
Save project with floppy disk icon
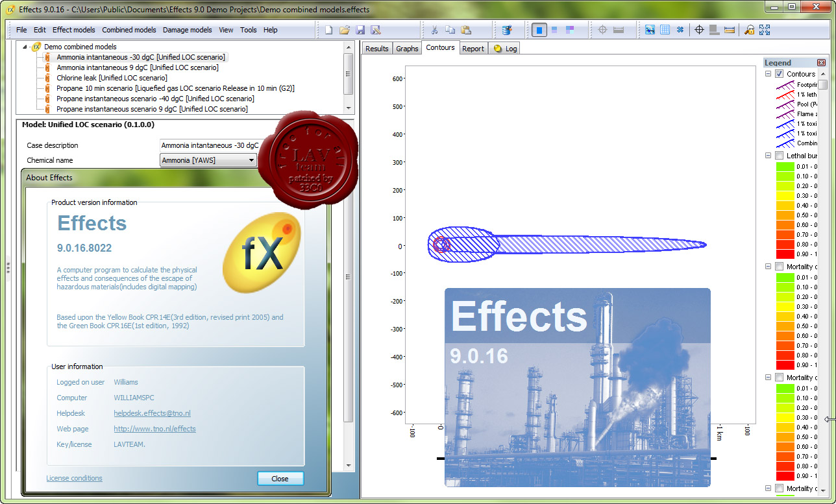(360, 30)
